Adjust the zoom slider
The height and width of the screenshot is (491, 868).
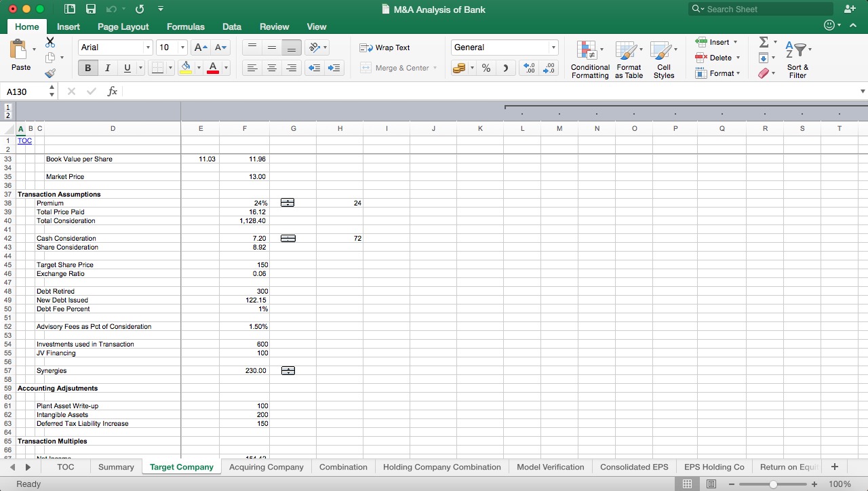[x=773, y=484]
